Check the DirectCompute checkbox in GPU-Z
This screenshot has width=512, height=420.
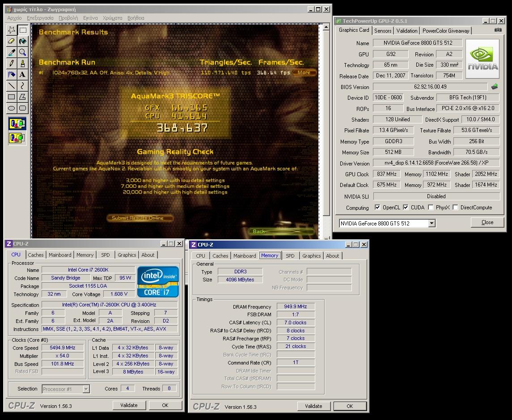(x=455, y=208)
